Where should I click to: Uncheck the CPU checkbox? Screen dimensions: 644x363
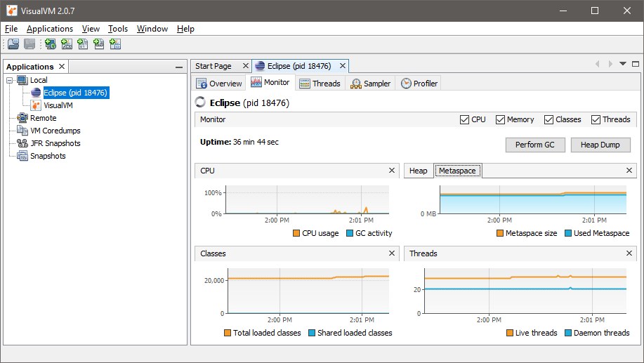(464, 119)
